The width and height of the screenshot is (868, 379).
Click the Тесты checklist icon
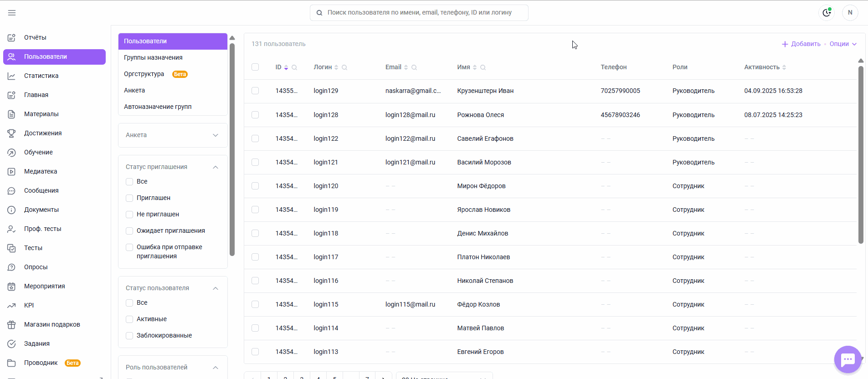point(12,248)
